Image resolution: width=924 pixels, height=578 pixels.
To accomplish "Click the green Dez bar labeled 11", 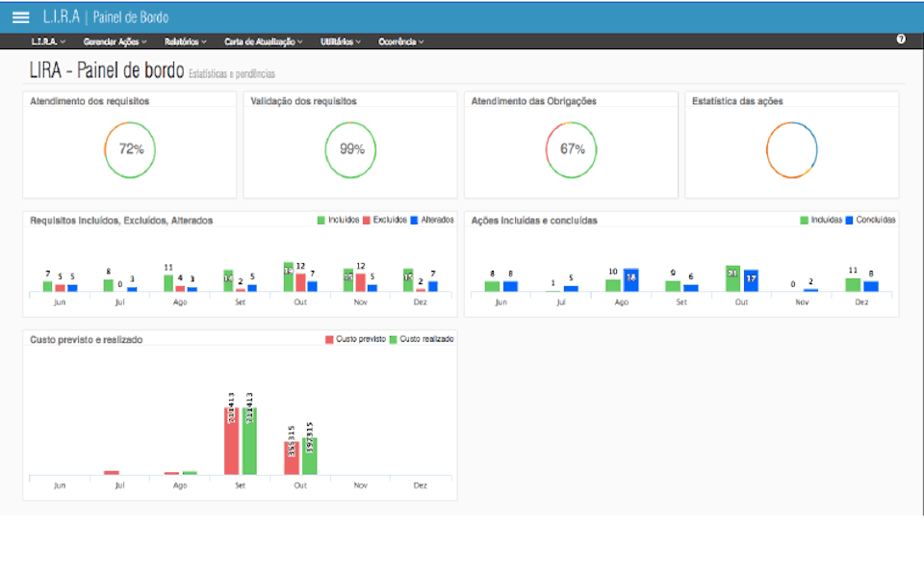I will point(853,284).
